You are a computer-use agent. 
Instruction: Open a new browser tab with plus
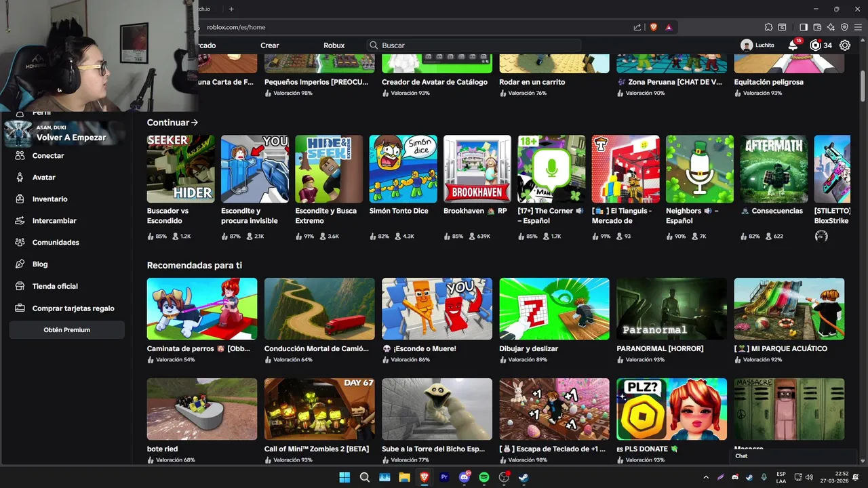[231, 9]
